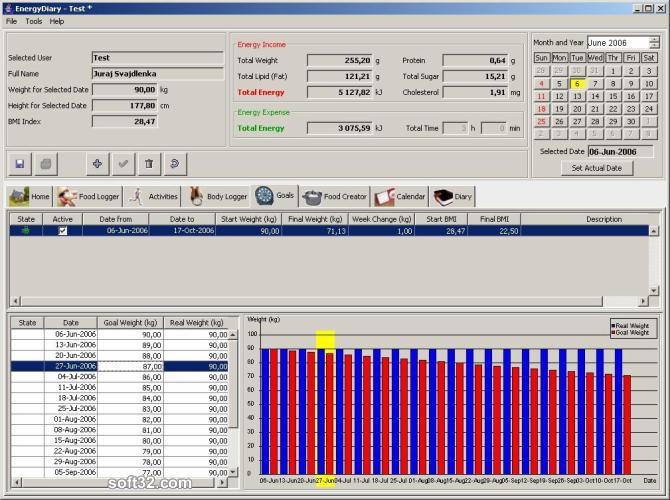Open the Activities tab
The image size is (670, 500).
(153, 197)
